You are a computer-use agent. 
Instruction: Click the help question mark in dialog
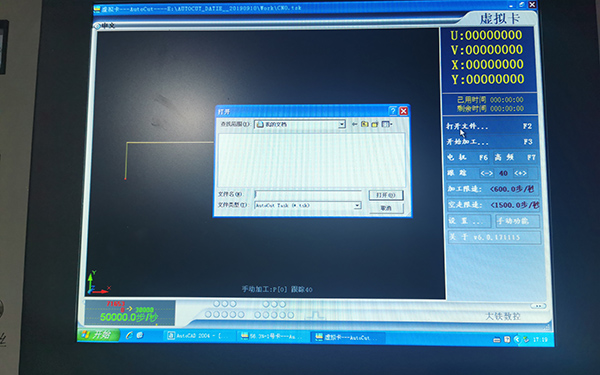coord(393,111)
